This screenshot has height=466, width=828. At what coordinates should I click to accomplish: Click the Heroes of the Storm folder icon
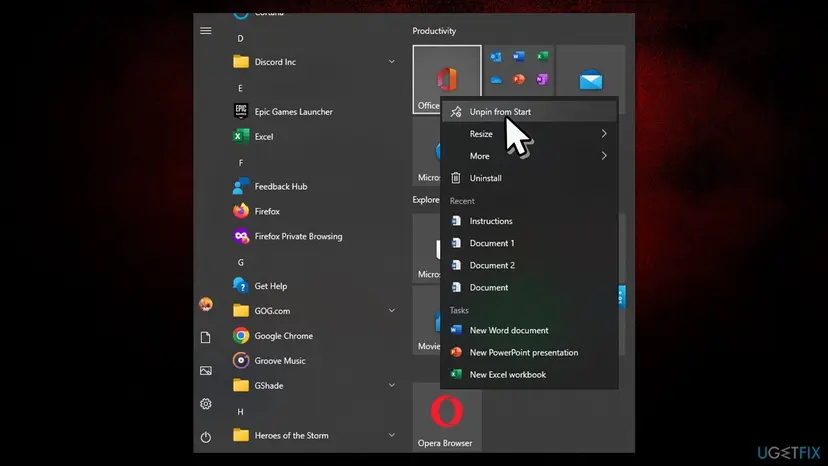241,435
